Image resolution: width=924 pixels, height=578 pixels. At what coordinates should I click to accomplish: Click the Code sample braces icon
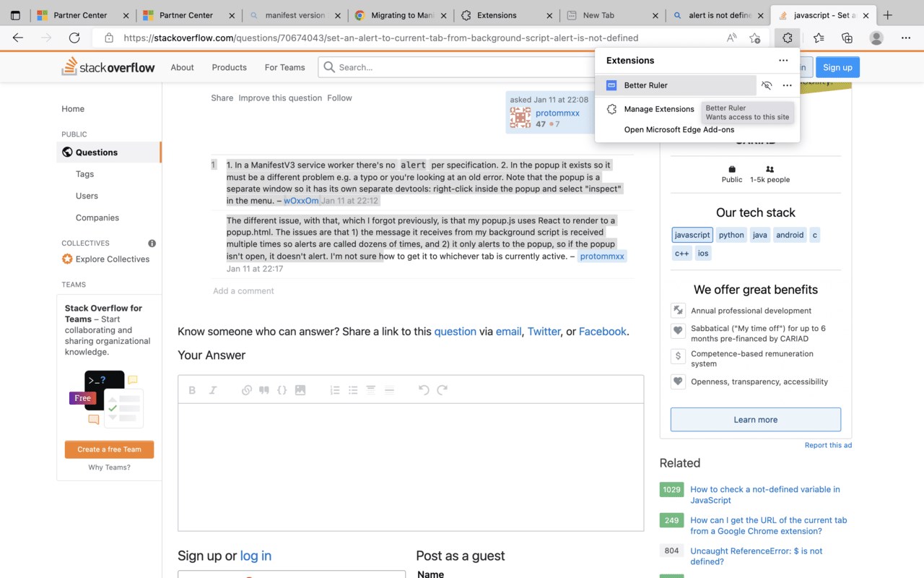coord(282,390)
